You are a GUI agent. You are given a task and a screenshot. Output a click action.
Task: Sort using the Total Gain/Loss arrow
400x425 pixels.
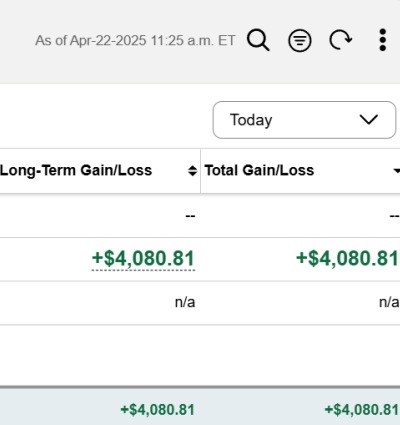pyautogui.click(x=396, y=171)
